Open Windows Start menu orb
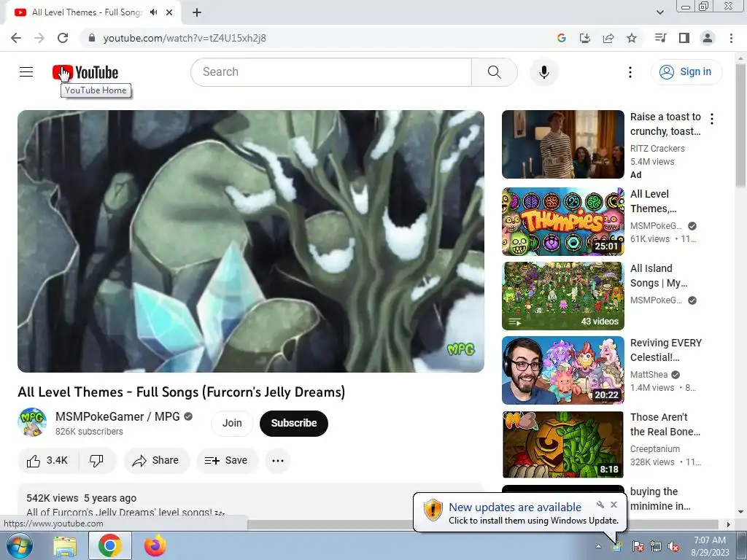 point(19,545)
